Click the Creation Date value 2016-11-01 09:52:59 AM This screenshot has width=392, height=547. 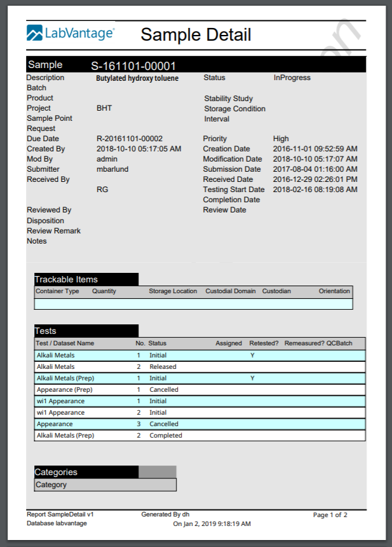[315, 149]
